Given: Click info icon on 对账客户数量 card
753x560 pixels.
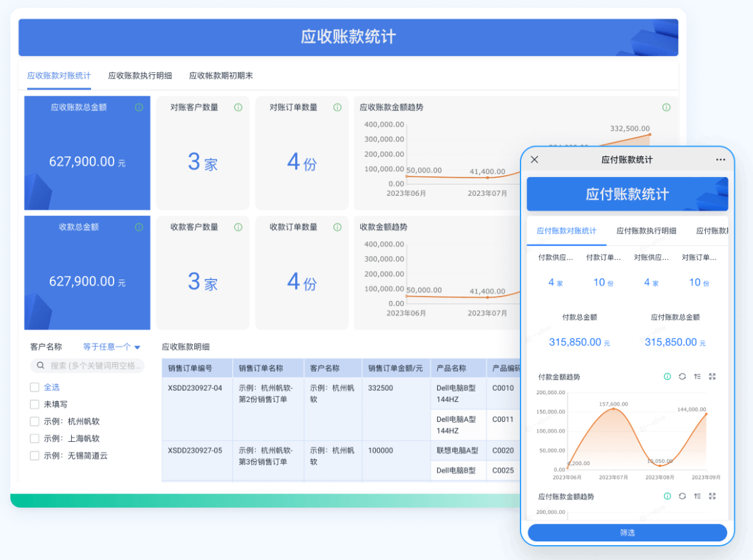Looking at the screenshot, I should [238, 108].
